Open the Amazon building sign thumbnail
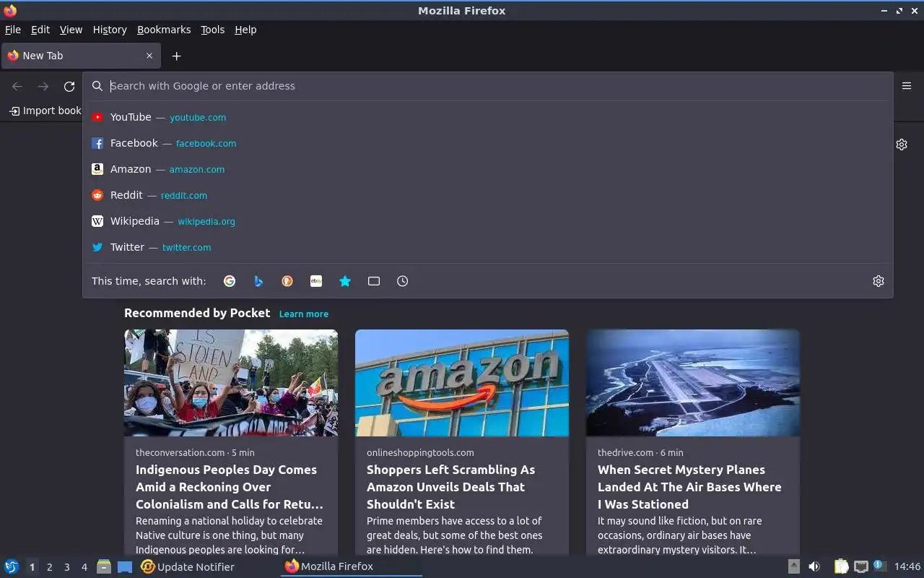The width and height of the screenshot is (924, 578). click(462, 383)
